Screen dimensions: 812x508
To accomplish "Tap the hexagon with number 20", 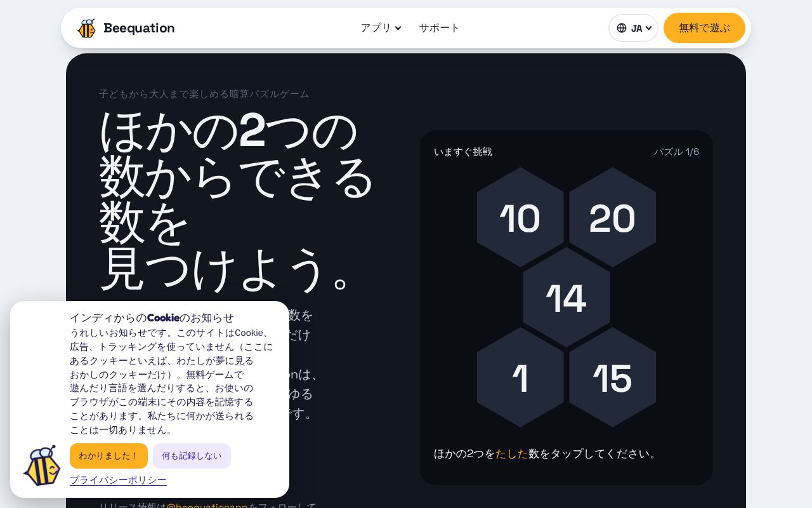I will 612,217.
